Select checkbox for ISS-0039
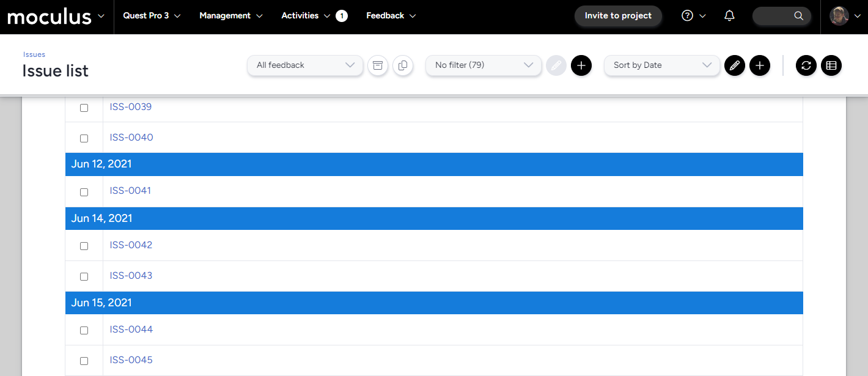The width and height of the screenshot is (868, 376). 84,108
